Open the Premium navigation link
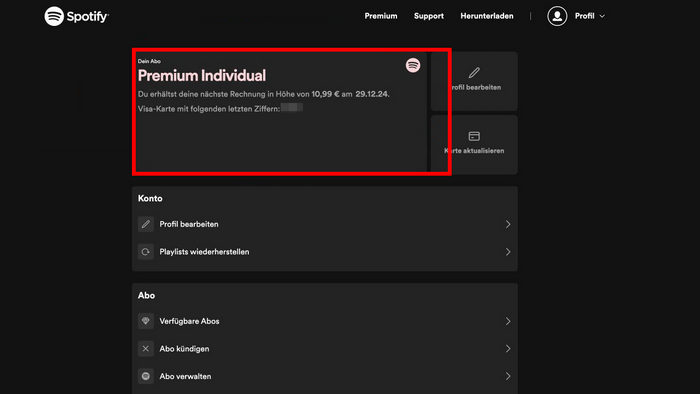This screenshot has height=394, width=700. tap(381, 16)
